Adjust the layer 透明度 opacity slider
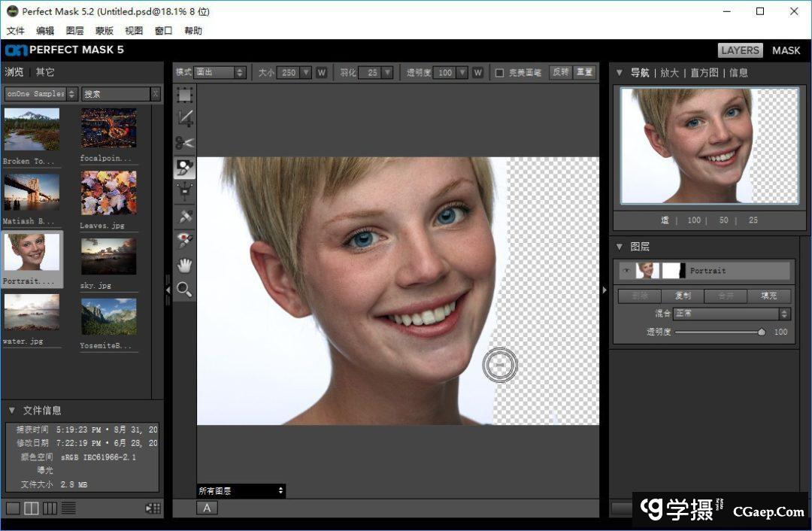The width and height of the screenshot is (812, 531). click(x=761, y=332)
